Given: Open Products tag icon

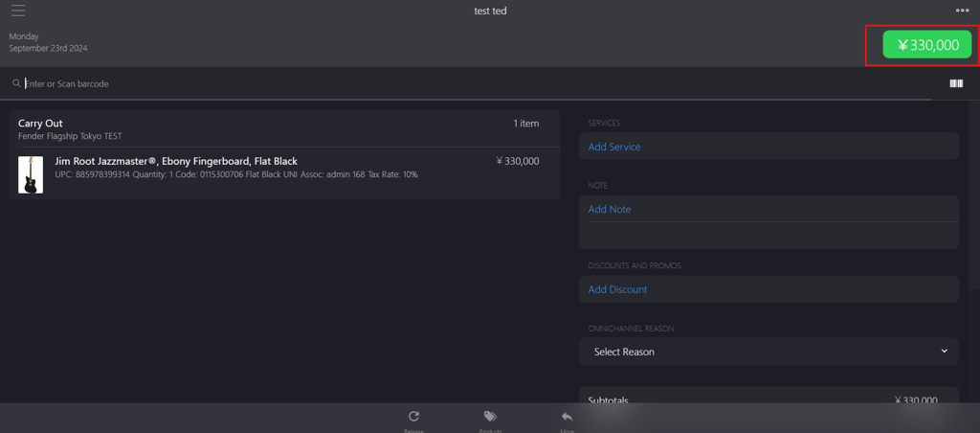Looking at the screenshot, I should click(x=490, y=417).
